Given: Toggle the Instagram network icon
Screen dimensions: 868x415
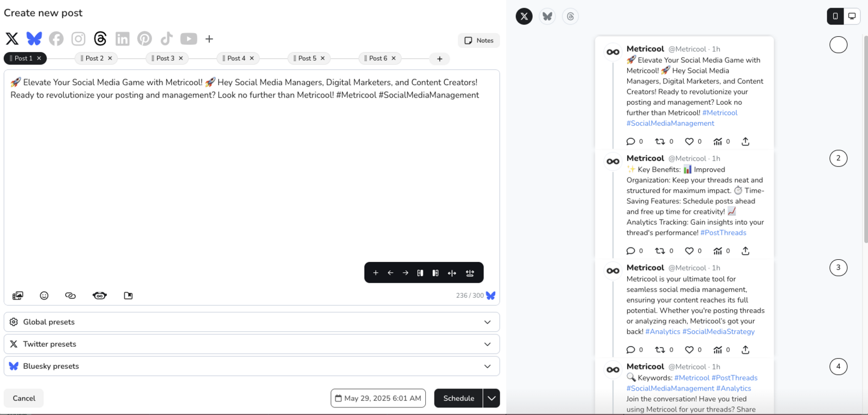Looking at the screenshot, I should click(79, 39).
